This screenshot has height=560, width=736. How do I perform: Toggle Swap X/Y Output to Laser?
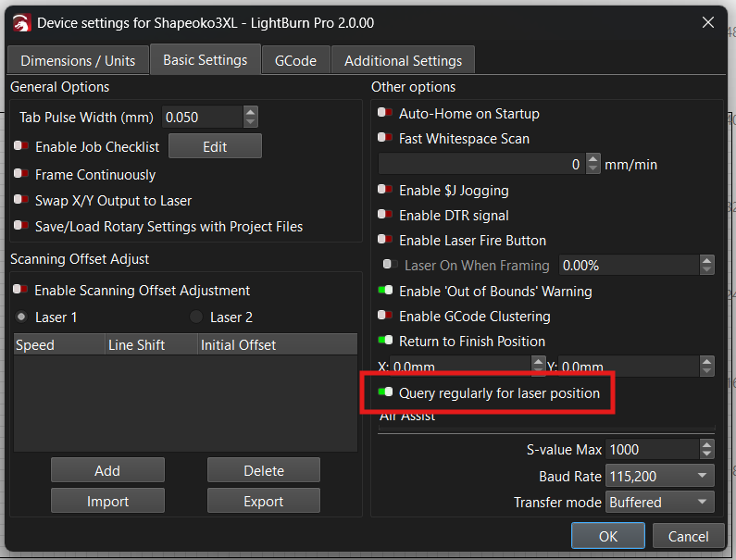(21, 199)
